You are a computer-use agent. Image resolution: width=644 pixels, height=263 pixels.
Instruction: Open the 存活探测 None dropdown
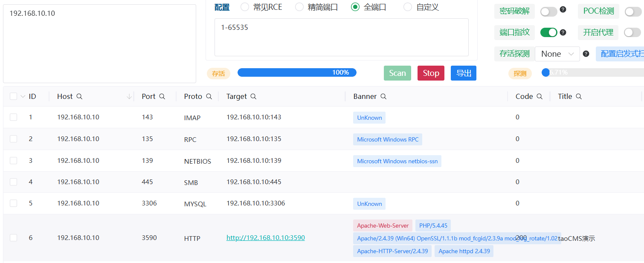(x=557, y=54)
